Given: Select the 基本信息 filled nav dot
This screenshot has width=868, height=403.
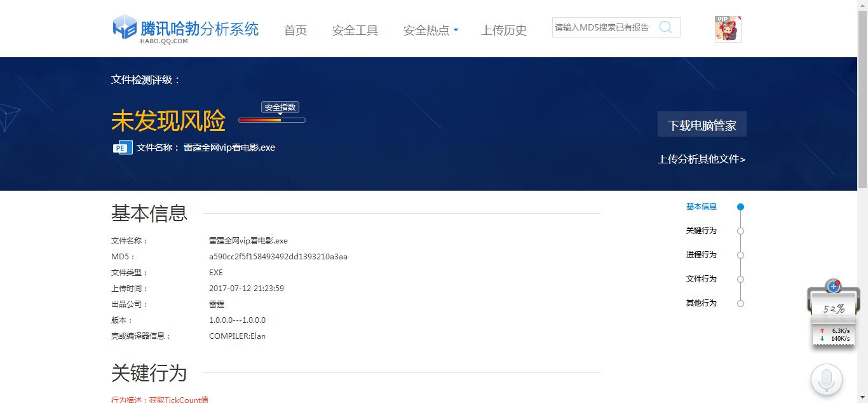Looking at the screenshot, I should (x=740, y=207).
